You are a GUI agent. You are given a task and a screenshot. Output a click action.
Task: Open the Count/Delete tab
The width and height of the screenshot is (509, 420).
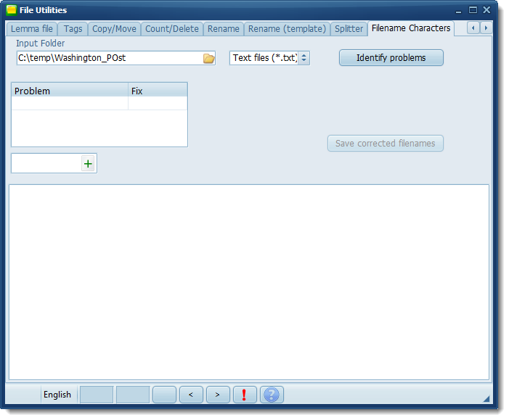[x=171, y=29]
